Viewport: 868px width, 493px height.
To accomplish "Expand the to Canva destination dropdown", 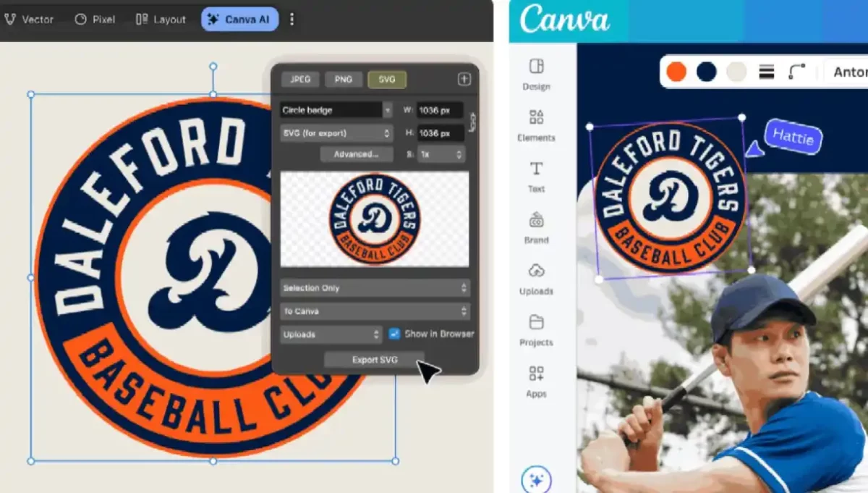I will click(375, 311).
